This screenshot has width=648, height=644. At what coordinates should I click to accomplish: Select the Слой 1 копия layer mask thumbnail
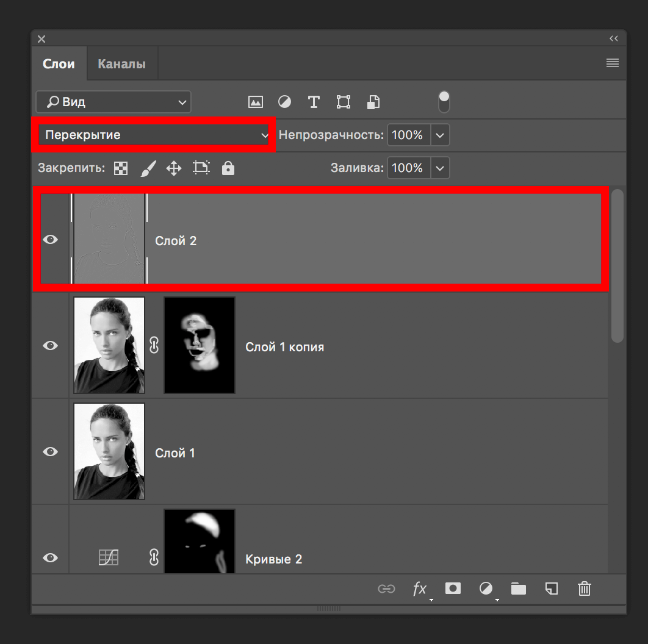200,345
